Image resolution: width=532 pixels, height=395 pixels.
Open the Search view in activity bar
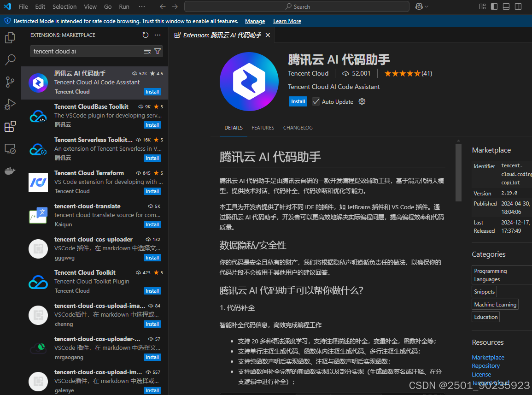coord(10,60)
